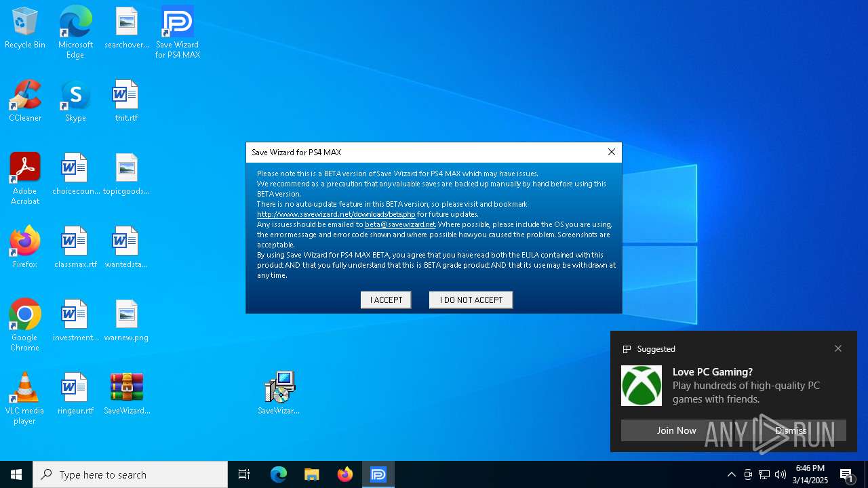Click the beta@savewizard.net email link
868x488 pixels.
click(x=400, y=224)
